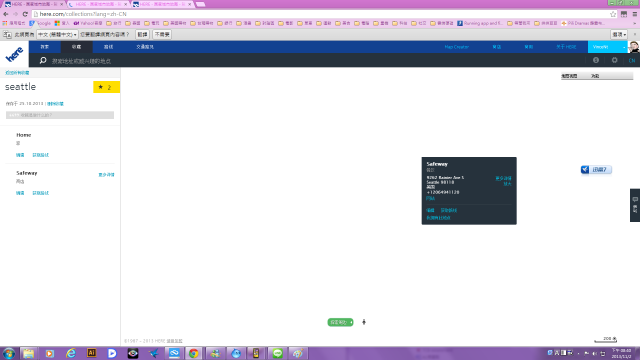
Task: Select the routes nav tab
Action: 108,47
